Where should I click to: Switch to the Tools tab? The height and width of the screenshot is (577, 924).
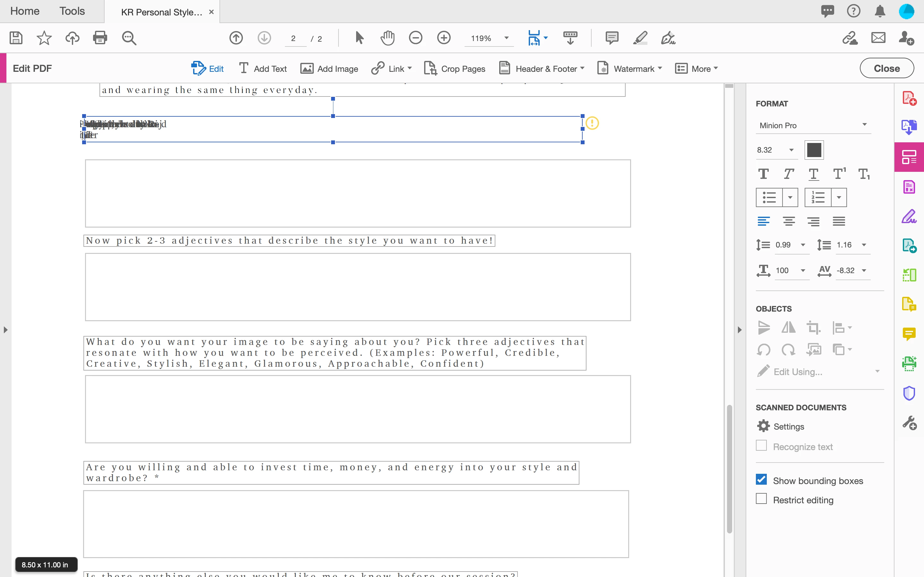click(72, 11)
